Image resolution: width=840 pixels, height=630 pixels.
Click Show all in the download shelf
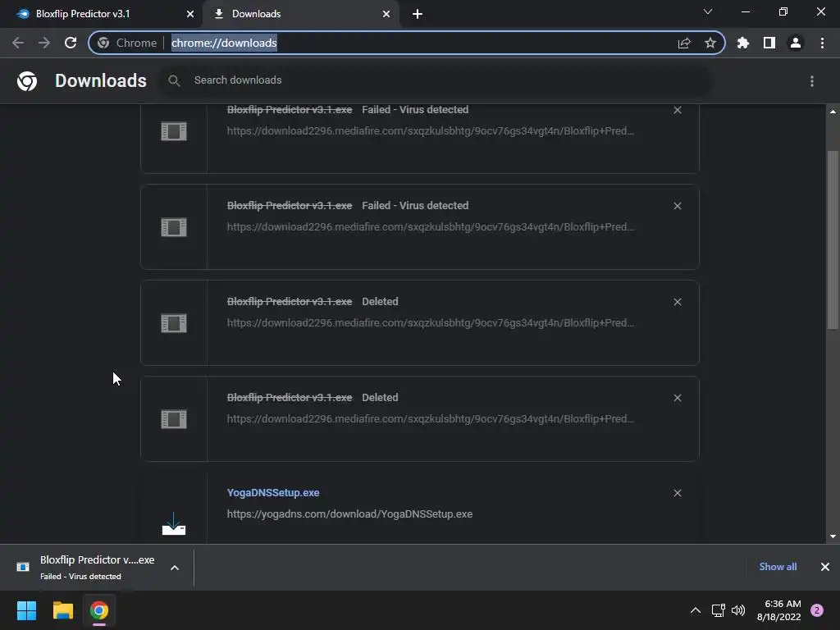pos(778,566)
